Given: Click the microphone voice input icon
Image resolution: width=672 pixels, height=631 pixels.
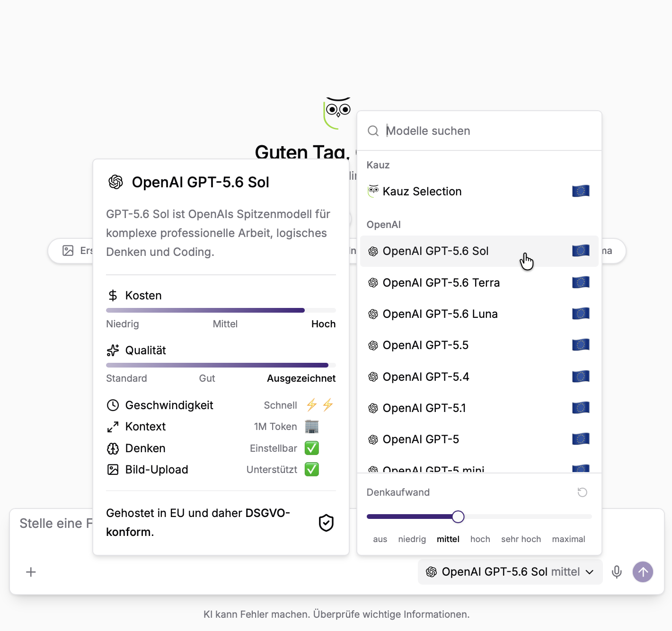Looking at the screenshot, I should tap(617, 572).
